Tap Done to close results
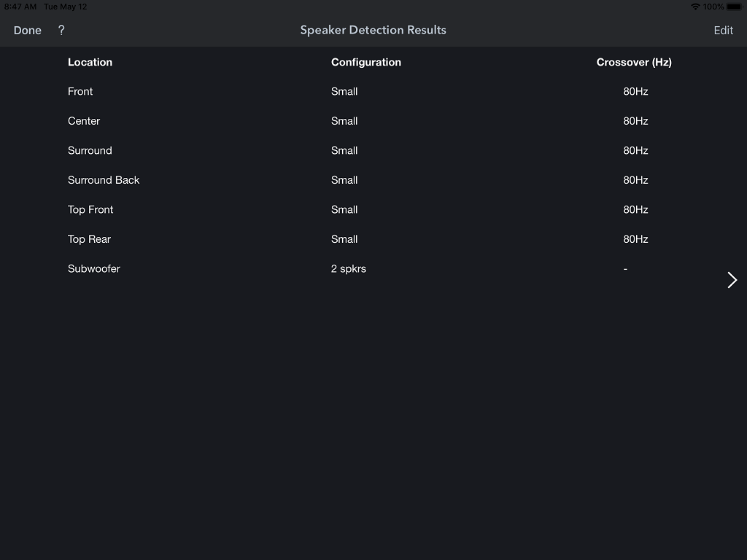Viewport: 747px width, 560px height. coord(28,30)
